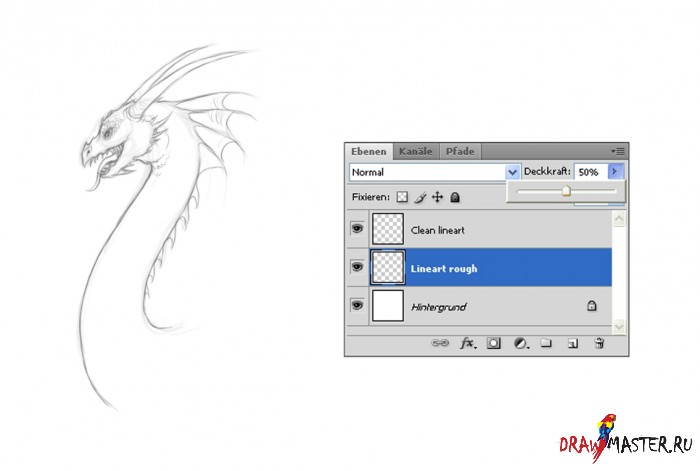Lock image pixels brush icon

pos(420,197)
